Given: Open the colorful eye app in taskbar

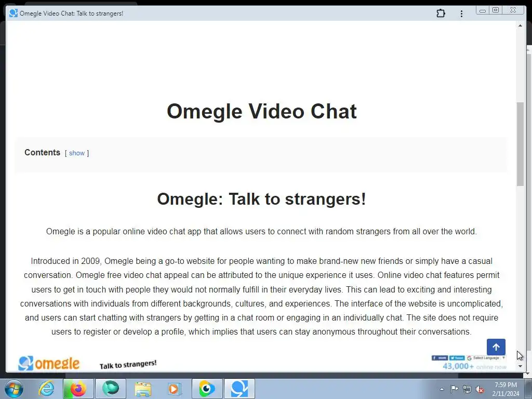Looking at the screenshot, I should (x=207, y=389).
